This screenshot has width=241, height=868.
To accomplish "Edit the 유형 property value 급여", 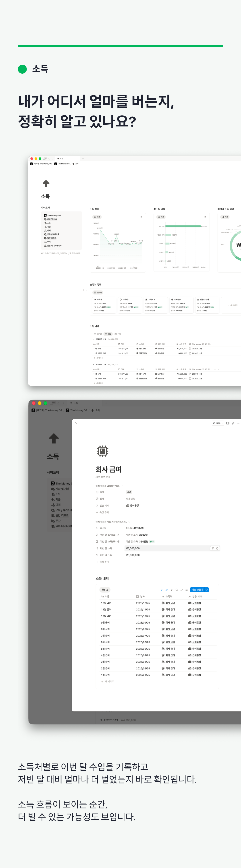I will click(x=129, y=492).
